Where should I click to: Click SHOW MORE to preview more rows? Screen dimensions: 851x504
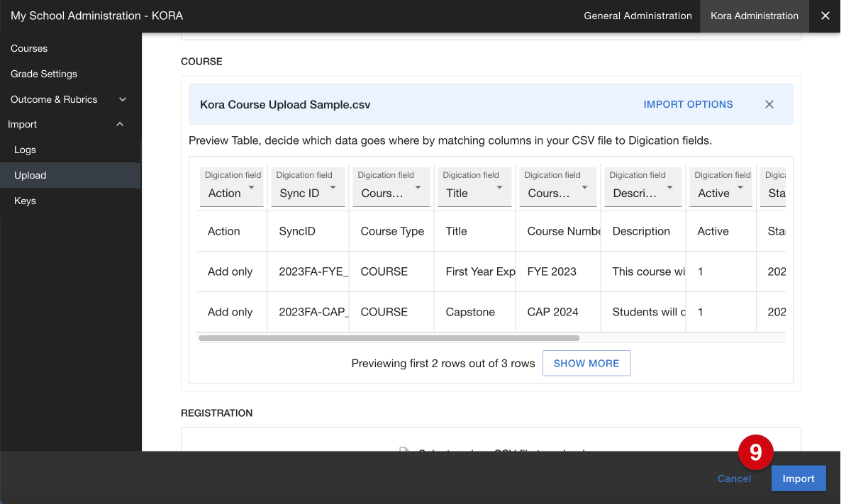pyautogui.click(x=586, y=363)
